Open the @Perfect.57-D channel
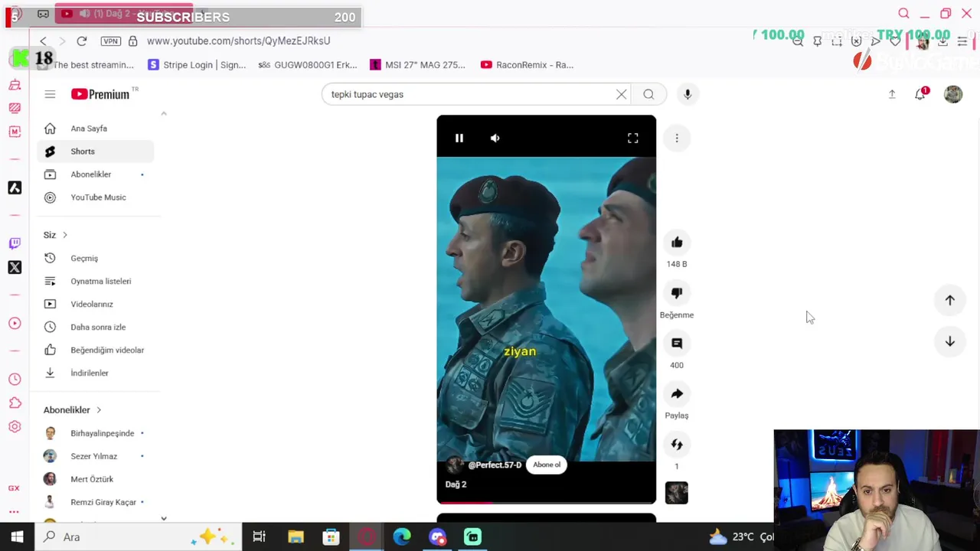 point(495,465)
